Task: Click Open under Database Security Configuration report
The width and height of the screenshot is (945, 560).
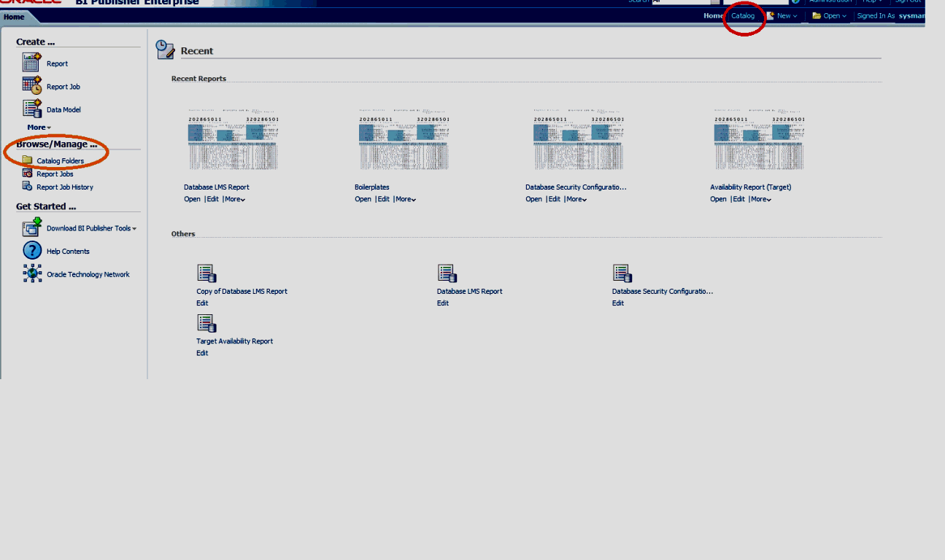Action: pyautogui.click(x=533, y=199)
